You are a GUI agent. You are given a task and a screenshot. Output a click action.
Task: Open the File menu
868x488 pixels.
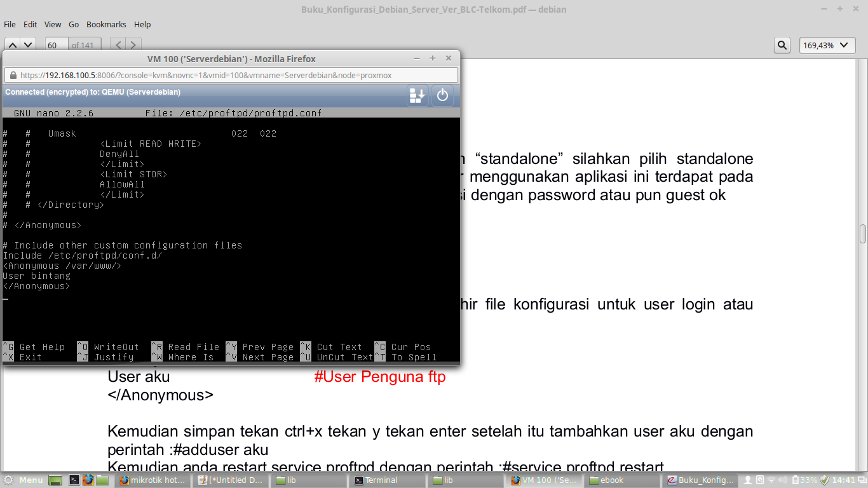tap(10, 24)
